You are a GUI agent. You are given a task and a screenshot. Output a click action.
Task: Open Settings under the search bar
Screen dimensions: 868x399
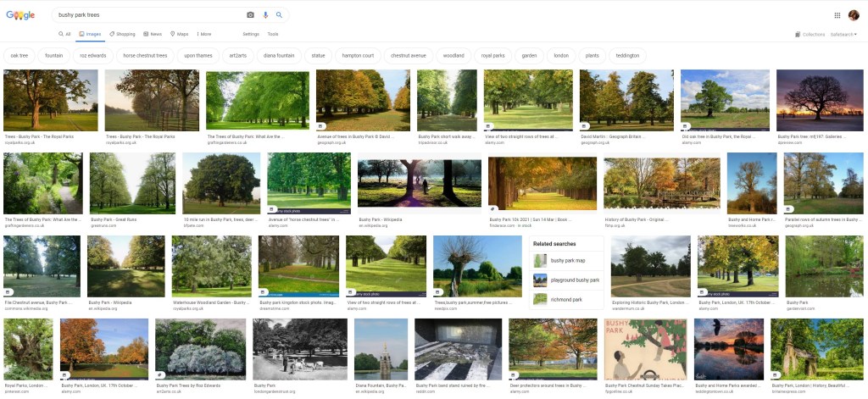(x=251, y=34)
